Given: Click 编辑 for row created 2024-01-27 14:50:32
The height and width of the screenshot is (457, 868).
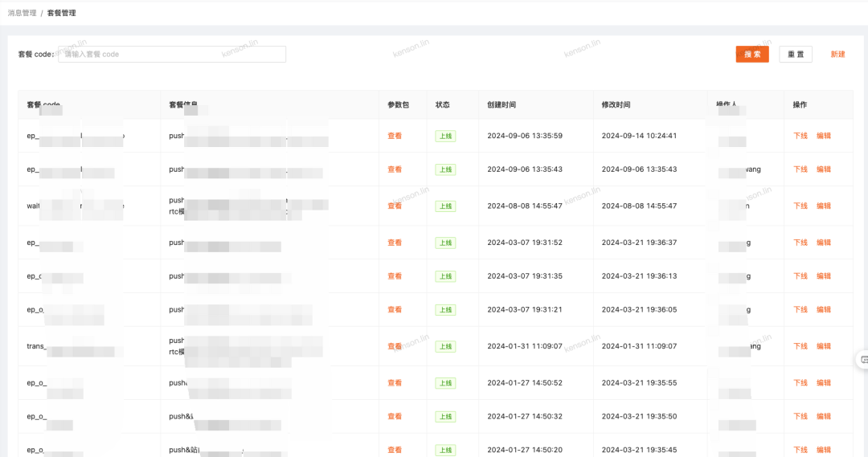Looking at the screenshot, I should pyautogui.click(x=824, y=417).
